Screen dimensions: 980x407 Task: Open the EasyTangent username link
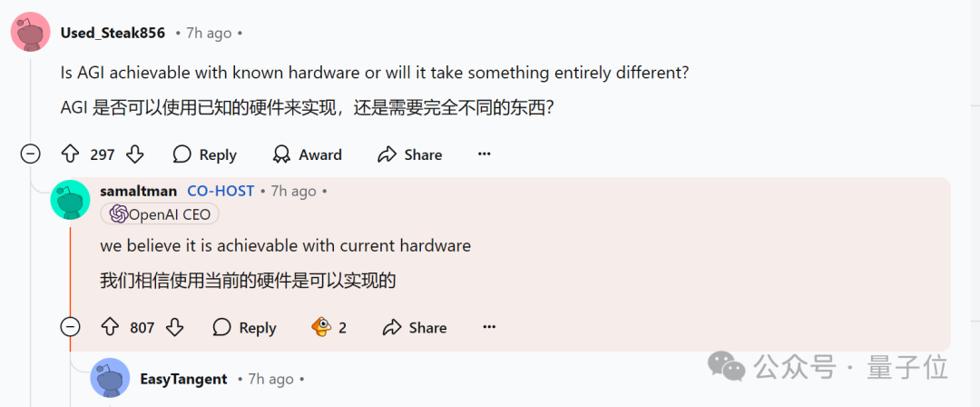point(183,379)
